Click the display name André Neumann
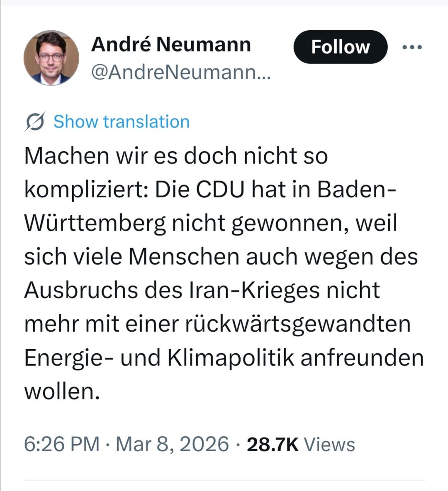The image size is (448, 491). pyautogui.click(x=171, y=44)
